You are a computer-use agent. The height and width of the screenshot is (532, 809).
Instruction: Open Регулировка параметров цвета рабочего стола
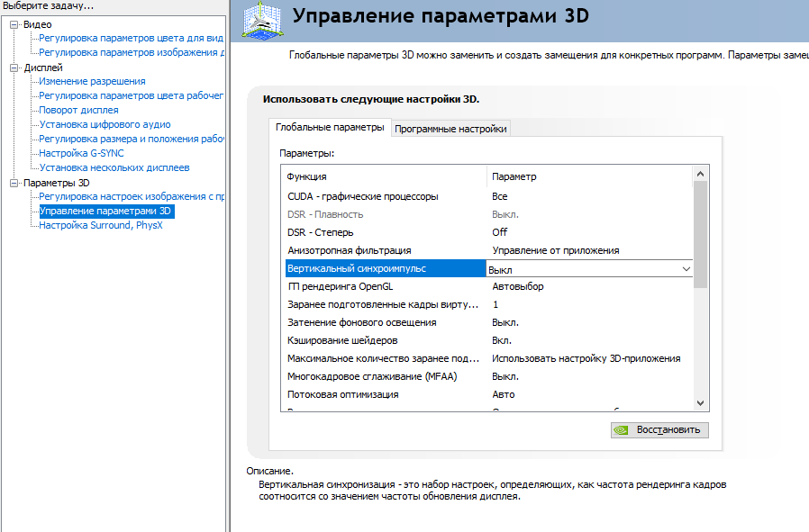click(x=131, y=96)
